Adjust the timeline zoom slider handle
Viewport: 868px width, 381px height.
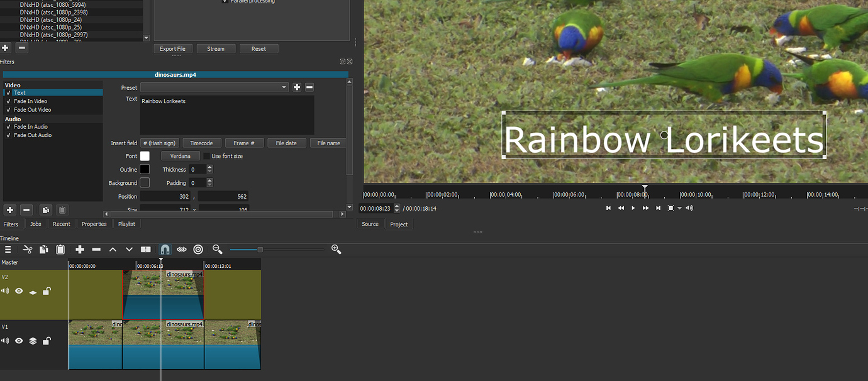click(260, 250)
